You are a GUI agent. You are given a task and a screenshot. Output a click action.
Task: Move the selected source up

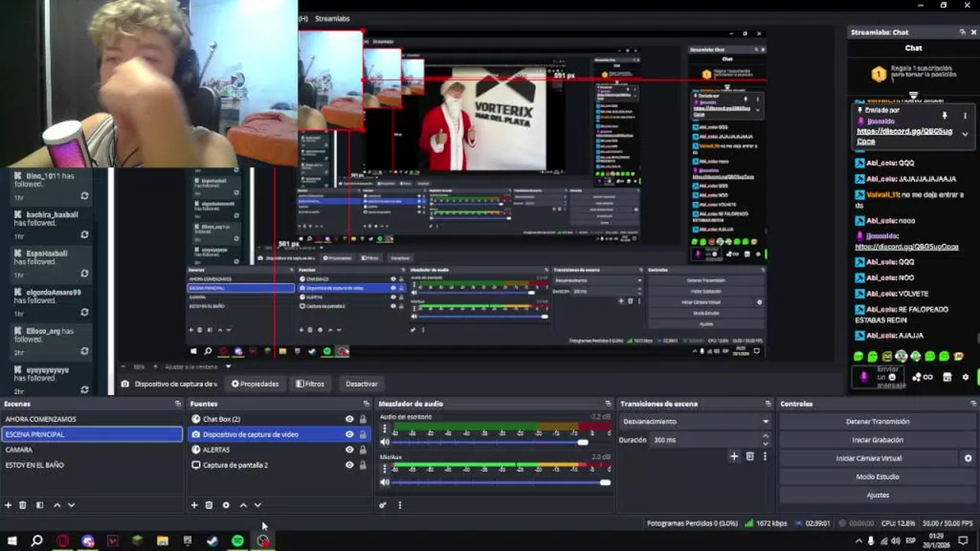[x=243, y=505]
